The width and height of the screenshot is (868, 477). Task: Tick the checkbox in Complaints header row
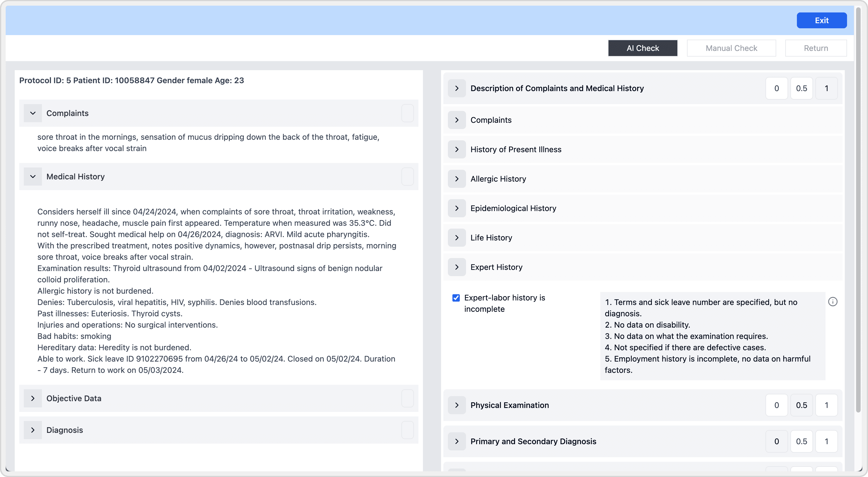coord(407,113)
